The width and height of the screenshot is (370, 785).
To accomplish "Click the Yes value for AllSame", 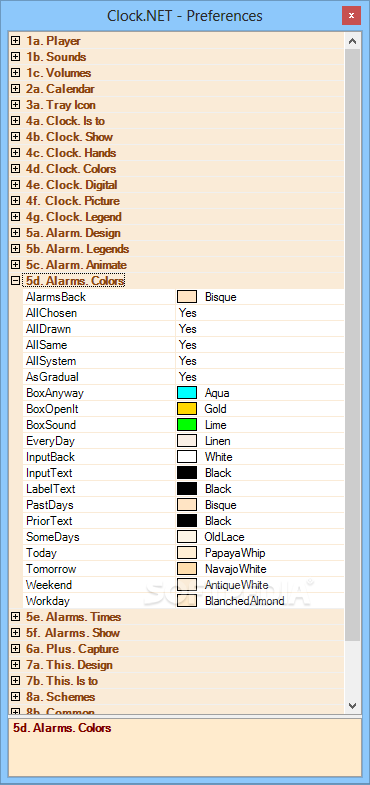I will click(x=188, y=345).
